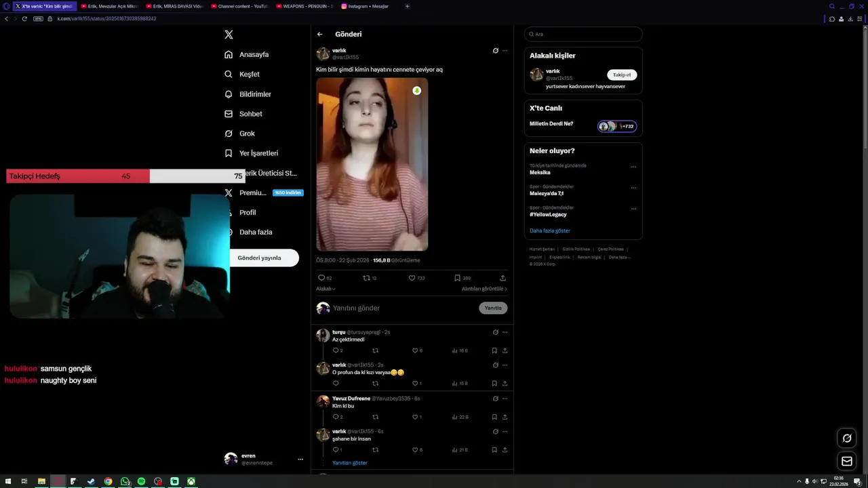
Task: Open Daha fazla menu in sidebar
Action: 256,232
